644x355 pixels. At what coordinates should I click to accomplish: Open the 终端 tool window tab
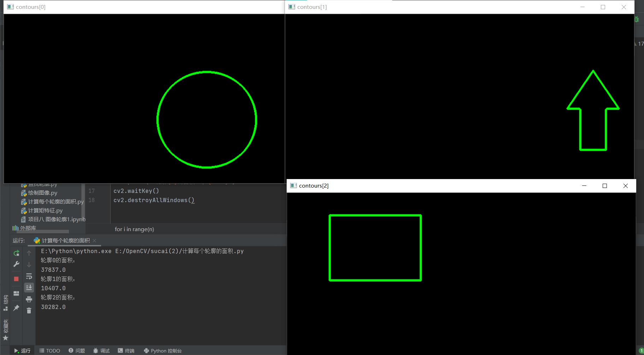[x=126, y=351]
